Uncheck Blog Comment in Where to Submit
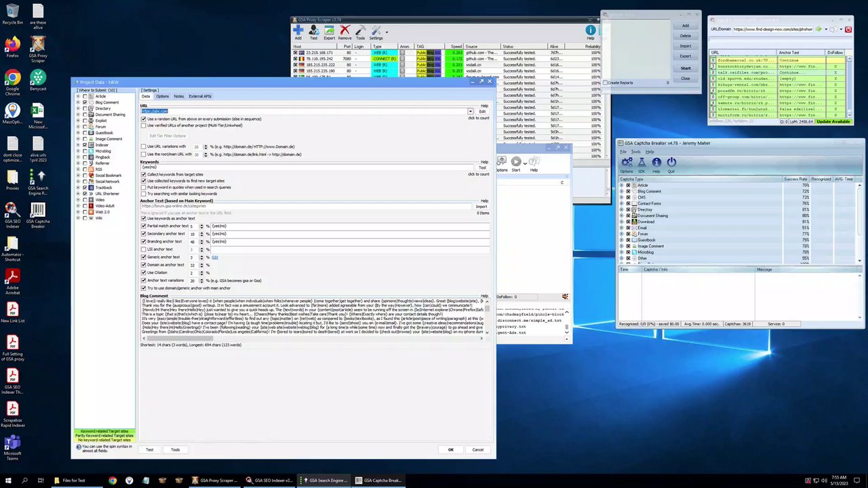The image size is (868, 488). pos(85,102)
